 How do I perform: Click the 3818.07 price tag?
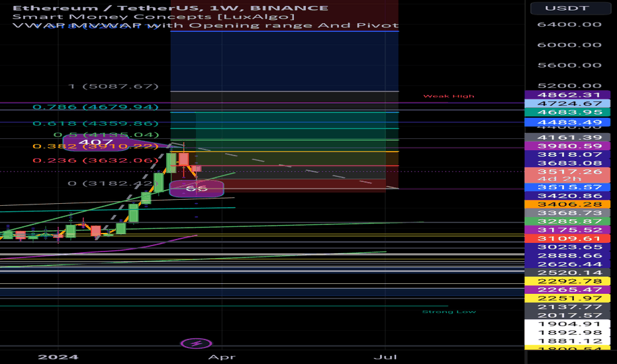(x=568, y=155)
